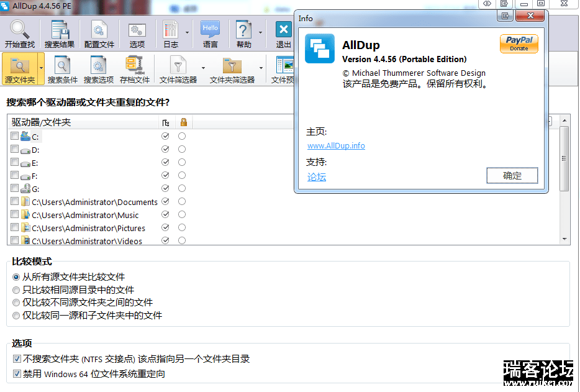580x392 pixels.
Task: Click the G: drive icon
Action: tap(25, 188)
